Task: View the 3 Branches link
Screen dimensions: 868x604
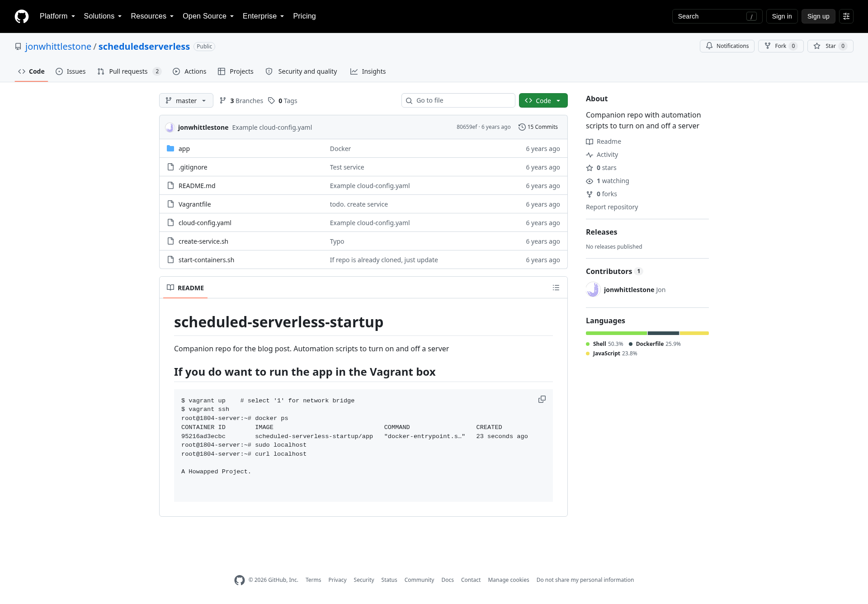Action: (241, 101)
